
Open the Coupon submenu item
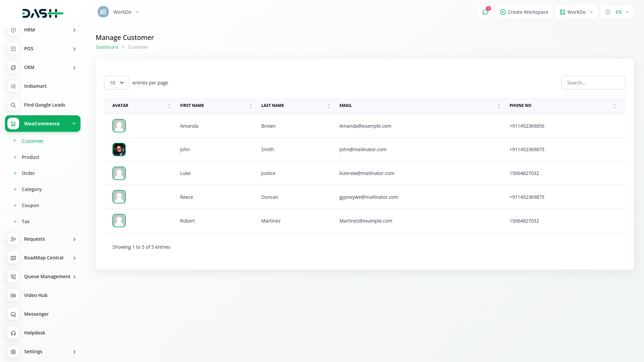pos(31,205)
